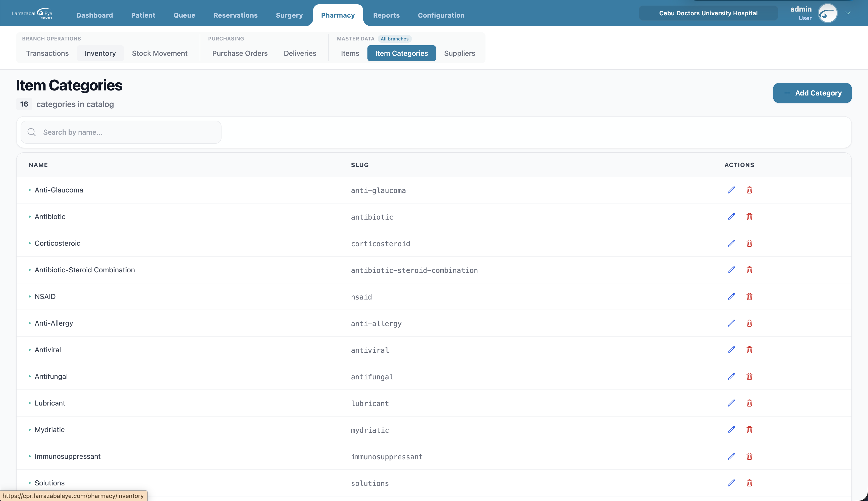The image size is (868, 501).
Task: Delete the Antibiotic category row
Action: pos(749,216)
